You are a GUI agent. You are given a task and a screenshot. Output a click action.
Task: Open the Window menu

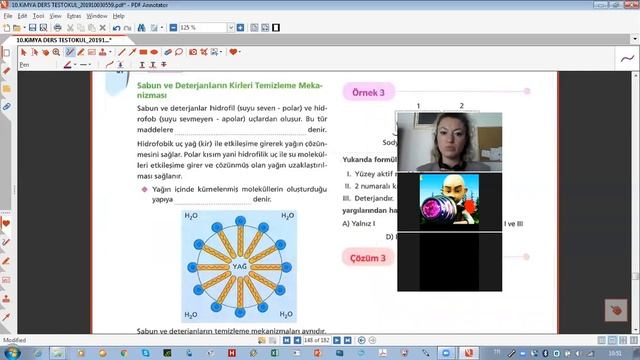(x=97, y=16)
